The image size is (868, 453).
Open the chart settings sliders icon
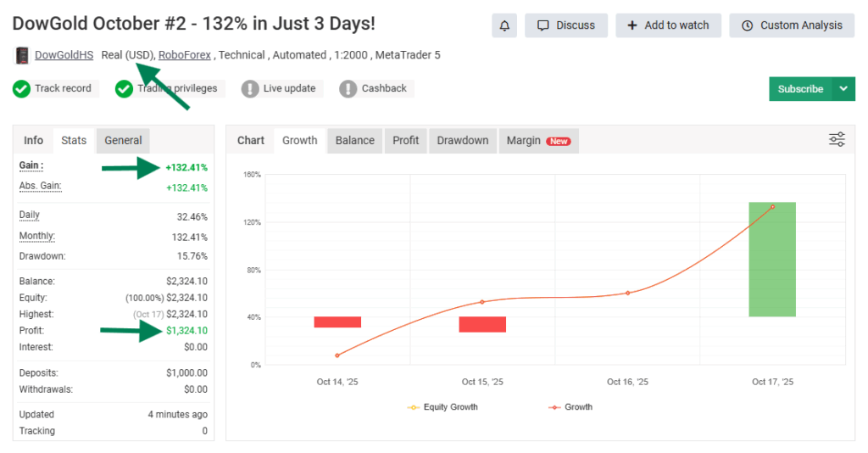pos(837,140)
